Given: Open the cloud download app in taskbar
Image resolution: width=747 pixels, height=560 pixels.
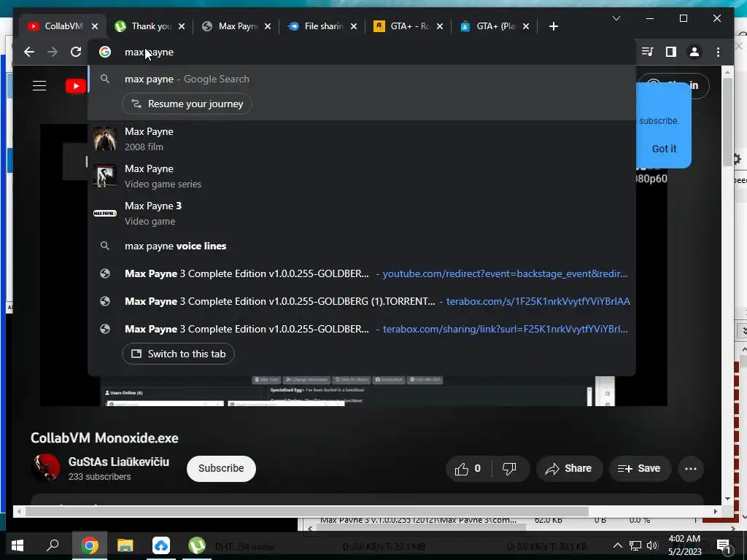Looking at the screenshot, I should click(161, 545).
